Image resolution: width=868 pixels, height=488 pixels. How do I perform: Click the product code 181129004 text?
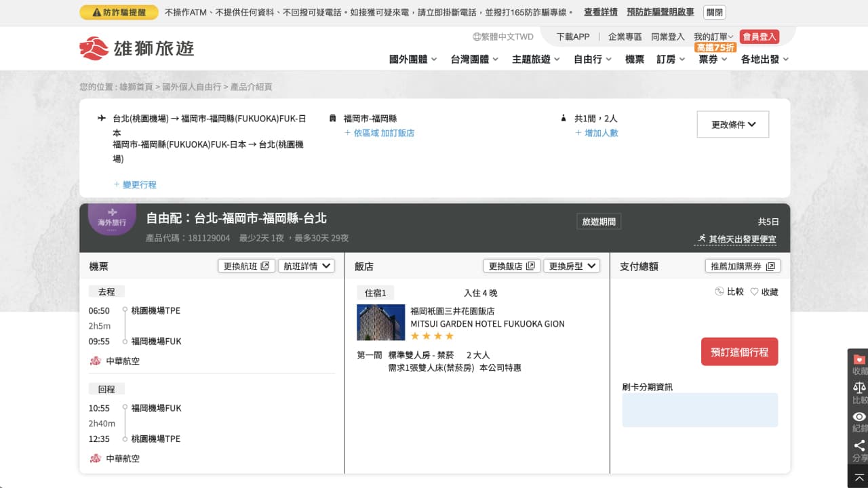[x=209, y=238]
